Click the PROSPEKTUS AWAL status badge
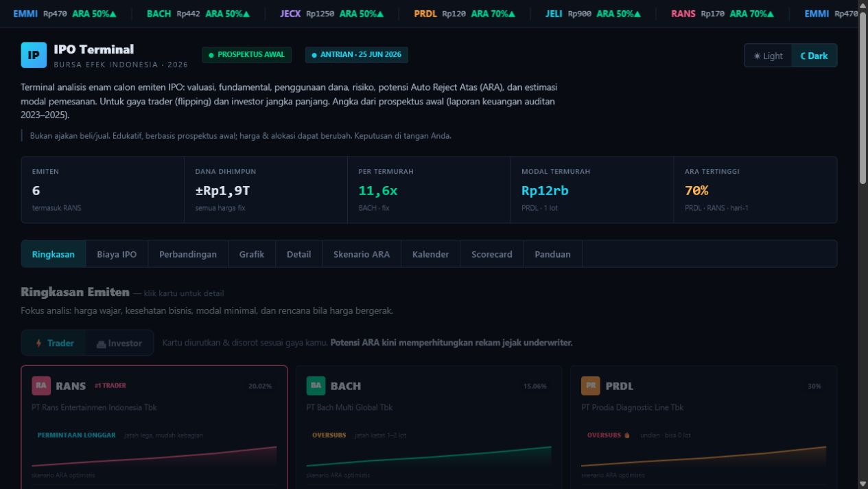 pyautogui.click(x=247, y=55)
